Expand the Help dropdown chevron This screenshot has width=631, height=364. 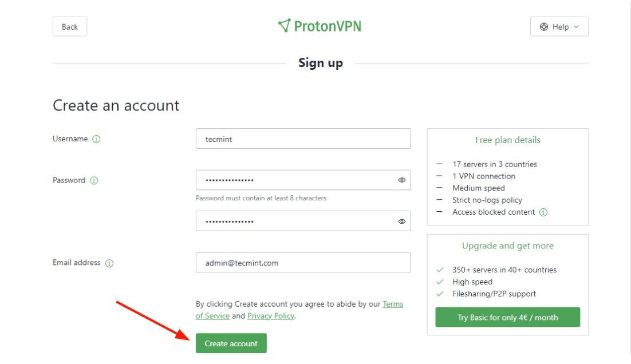pos(576,27)
